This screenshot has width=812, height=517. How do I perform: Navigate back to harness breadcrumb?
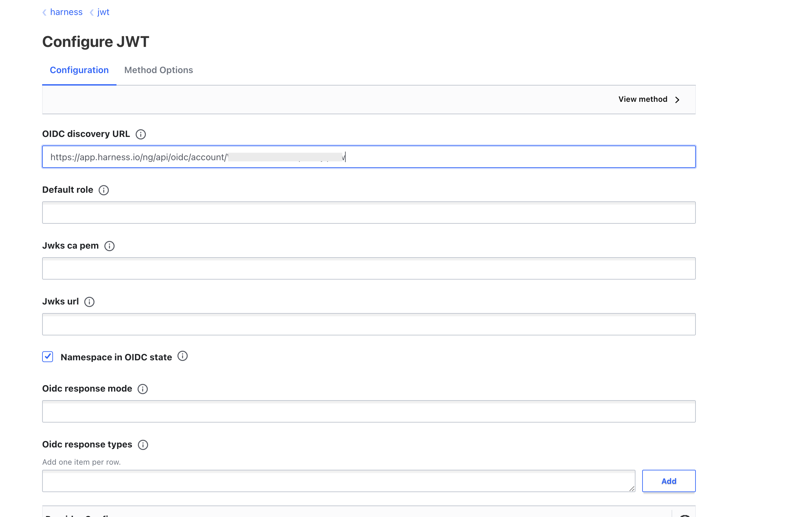click(x=64, y=12)
